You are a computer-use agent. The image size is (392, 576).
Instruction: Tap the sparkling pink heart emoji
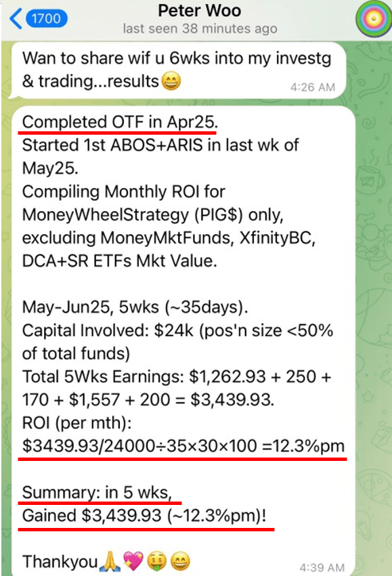(x=133, y=561)
